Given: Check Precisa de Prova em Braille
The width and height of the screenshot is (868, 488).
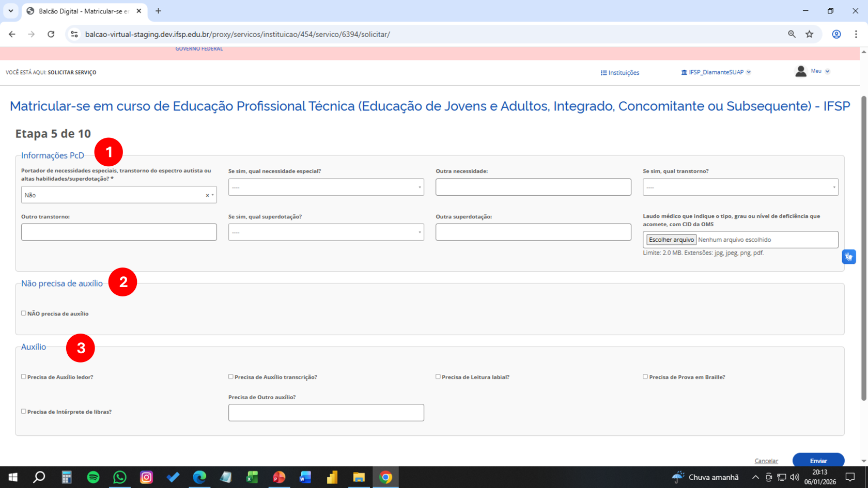Looking at the screenshot, I should [645, 376].
